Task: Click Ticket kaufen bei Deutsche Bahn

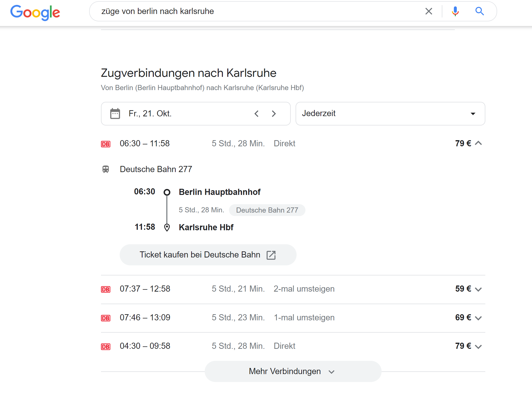Action: [200, 255]
